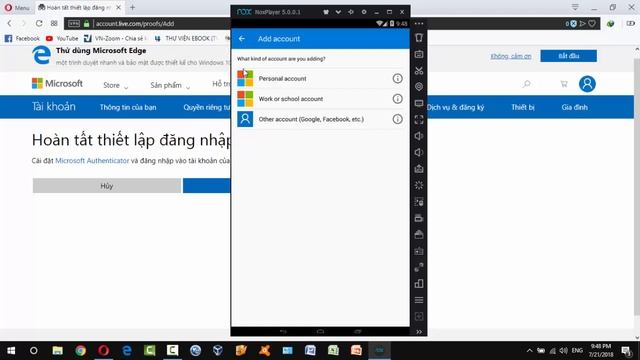Bookmark page with Opera heart icon
Viewport: 640px width, 360px height.
[592, 24]
